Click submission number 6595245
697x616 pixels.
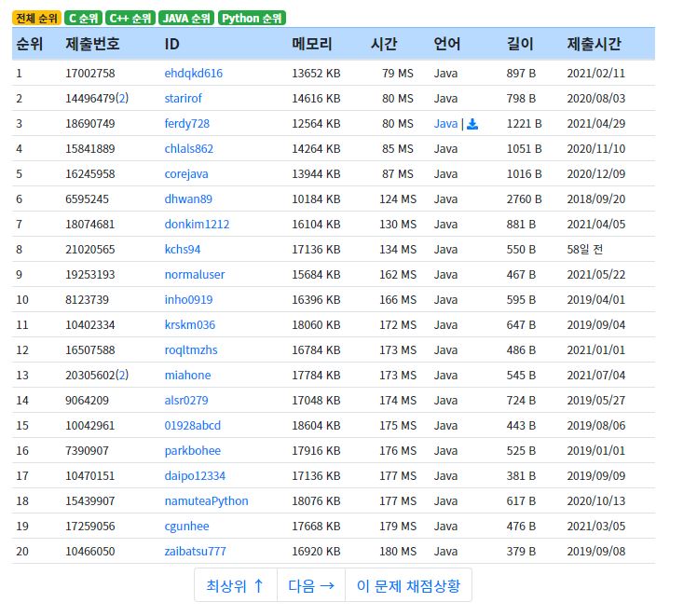tap(88, 199)
